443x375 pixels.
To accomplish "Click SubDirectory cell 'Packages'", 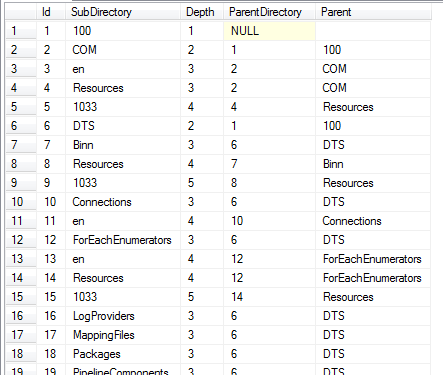I will pos(123,354).
